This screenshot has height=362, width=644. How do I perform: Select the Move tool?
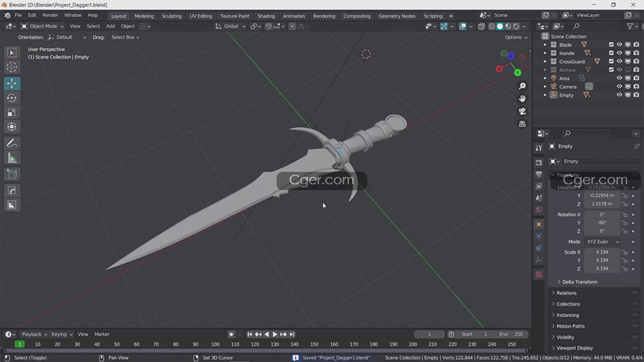click(x=12, y=83)
